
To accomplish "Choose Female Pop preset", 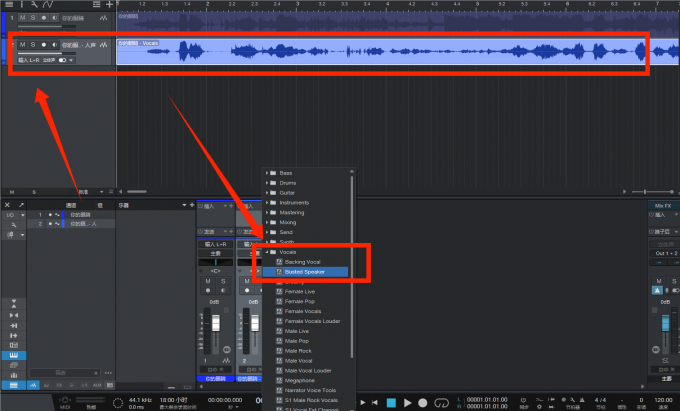I will click(x=300, y=301).
